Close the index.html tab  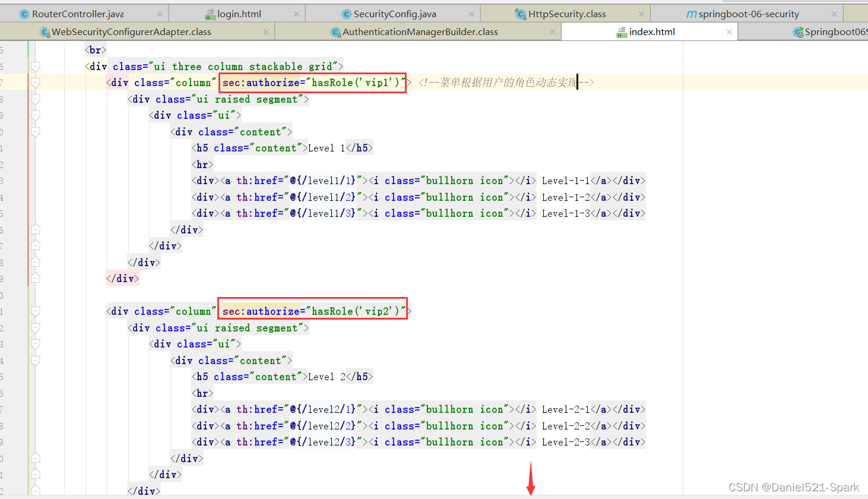click(729, 31)
